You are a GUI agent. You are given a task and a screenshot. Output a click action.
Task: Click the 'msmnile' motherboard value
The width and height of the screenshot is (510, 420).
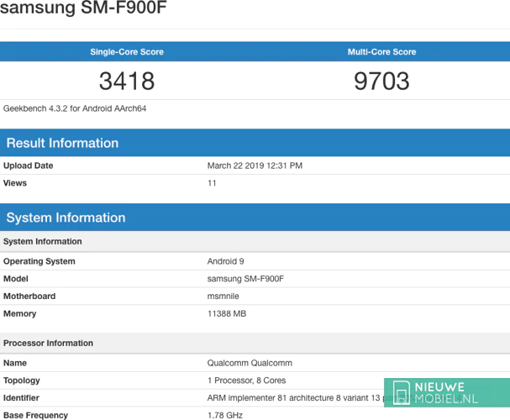click(223, 297)
